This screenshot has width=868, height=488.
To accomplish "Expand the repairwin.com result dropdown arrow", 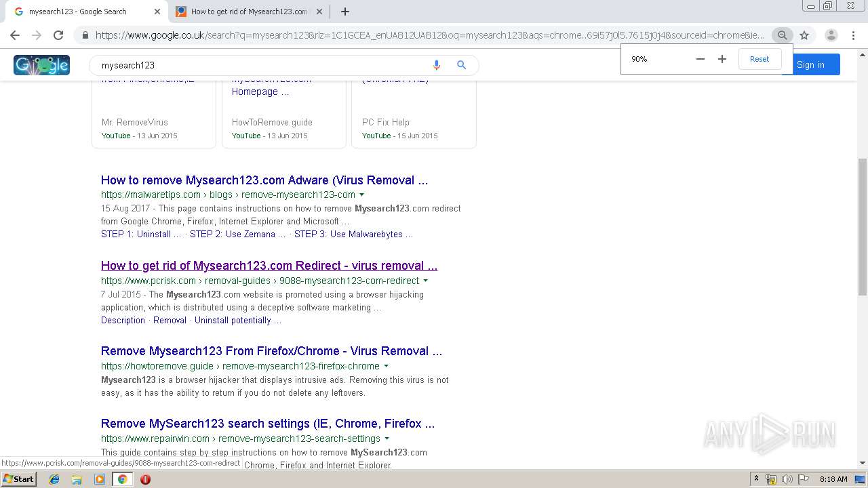I will 387,439.
